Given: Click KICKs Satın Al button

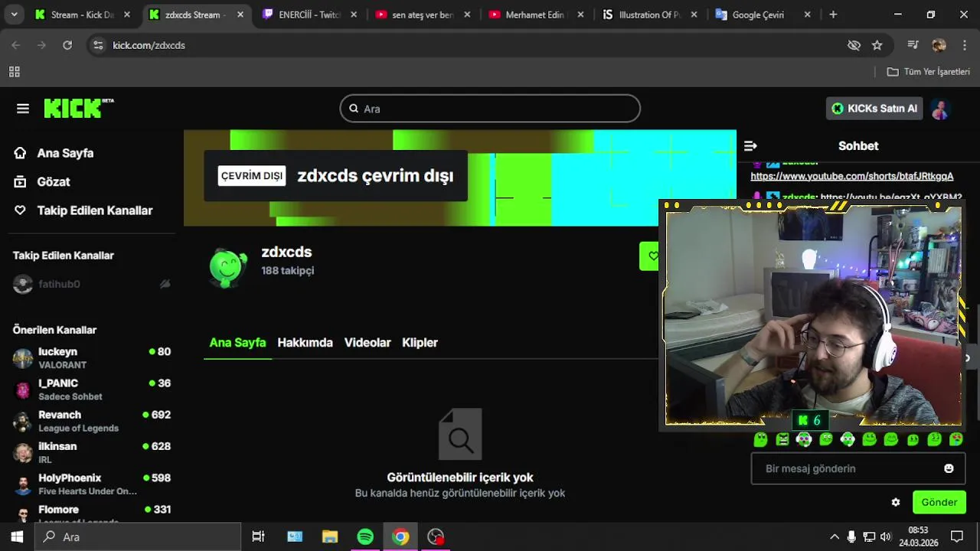Looking at the screenshot, I should 874,109.
